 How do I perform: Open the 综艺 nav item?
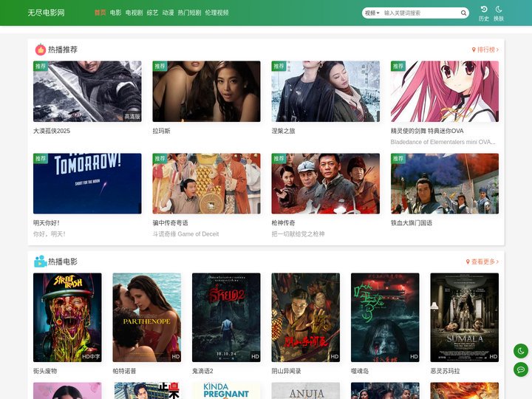point(152,13)
